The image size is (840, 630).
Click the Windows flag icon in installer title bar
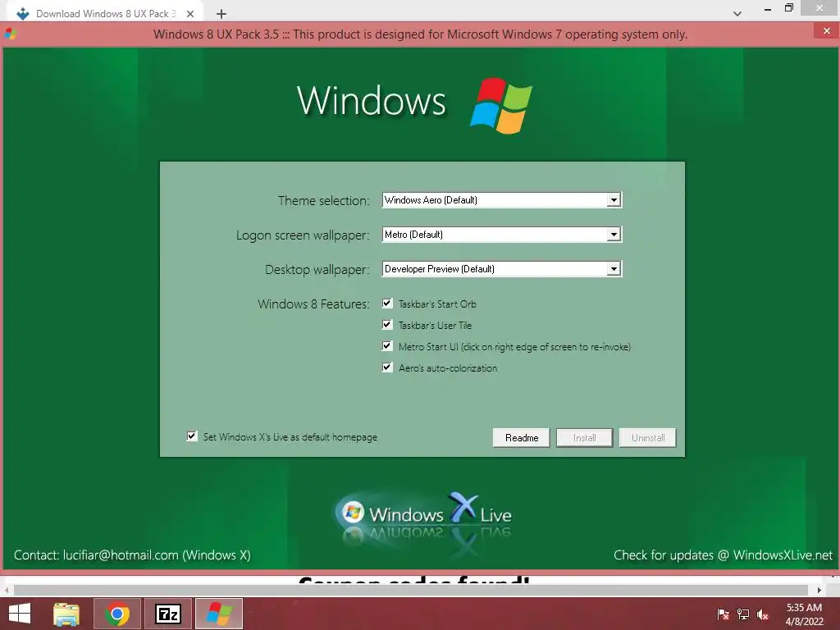pos(11,34)
